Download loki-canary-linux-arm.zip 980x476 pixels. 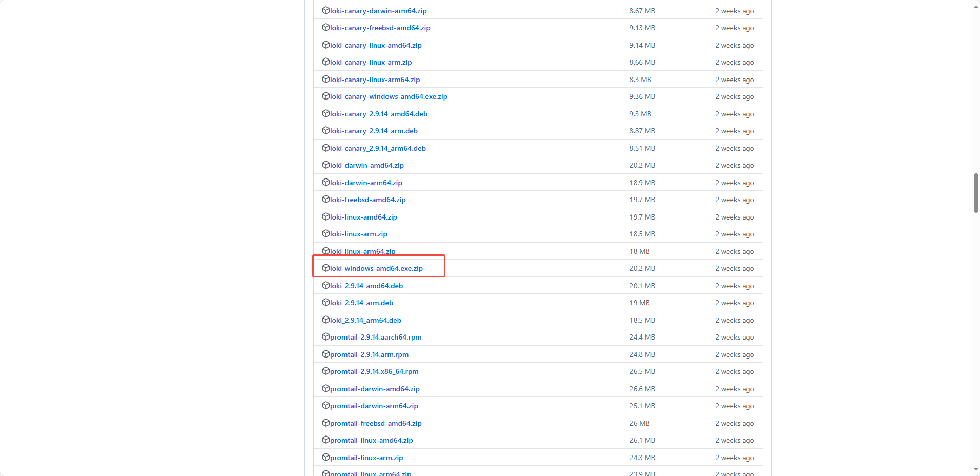pos(371,63)
